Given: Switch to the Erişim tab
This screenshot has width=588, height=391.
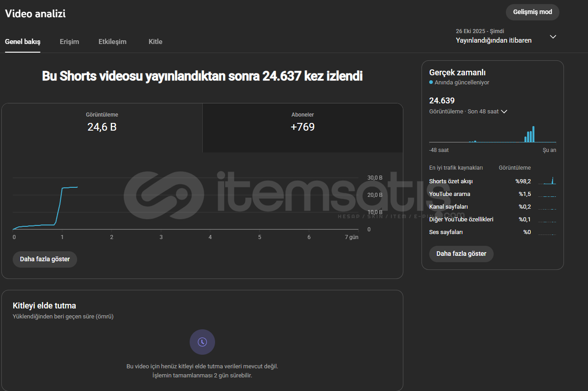Looking at the screenshot, I should (69, 42).
